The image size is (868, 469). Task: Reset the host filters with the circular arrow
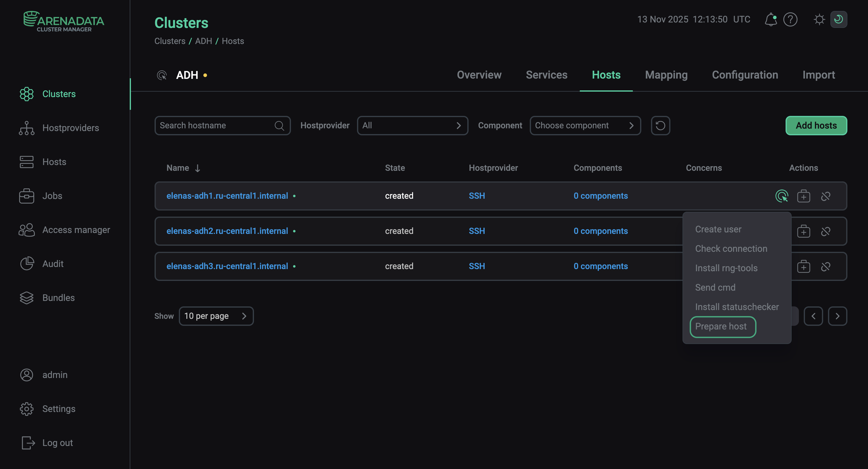pos(660,125)
